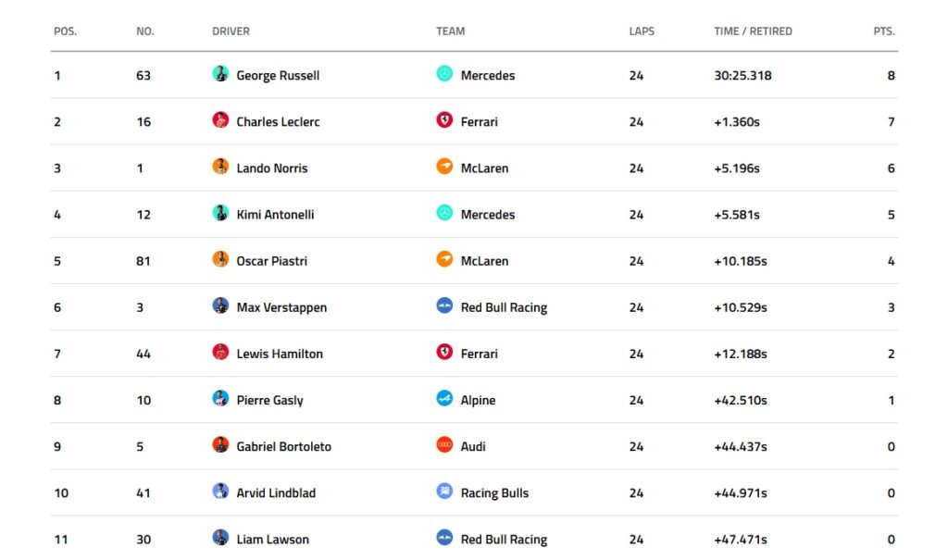Click Red Bull Racing logo in Liam Lawson row
Image resolution: width=948 pixels, height=560 pixels.
pos(444,538)
